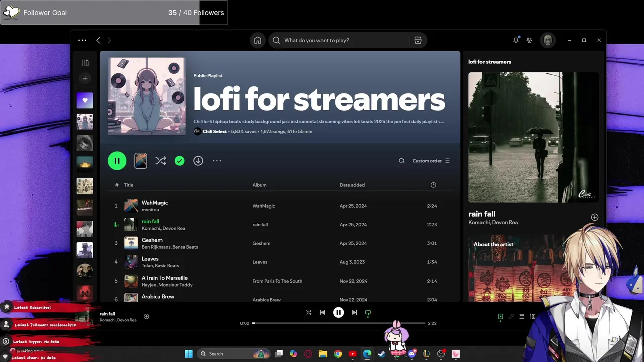Click the 3:01 duration of Geshem

(x=432, y=243)
